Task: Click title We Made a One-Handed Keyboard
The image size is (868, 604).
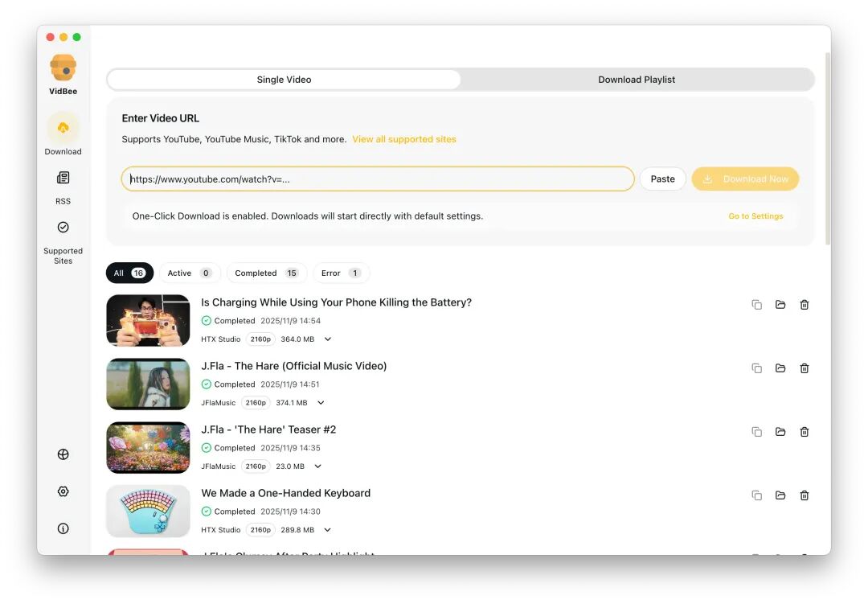Action: (x=285, y=493)
